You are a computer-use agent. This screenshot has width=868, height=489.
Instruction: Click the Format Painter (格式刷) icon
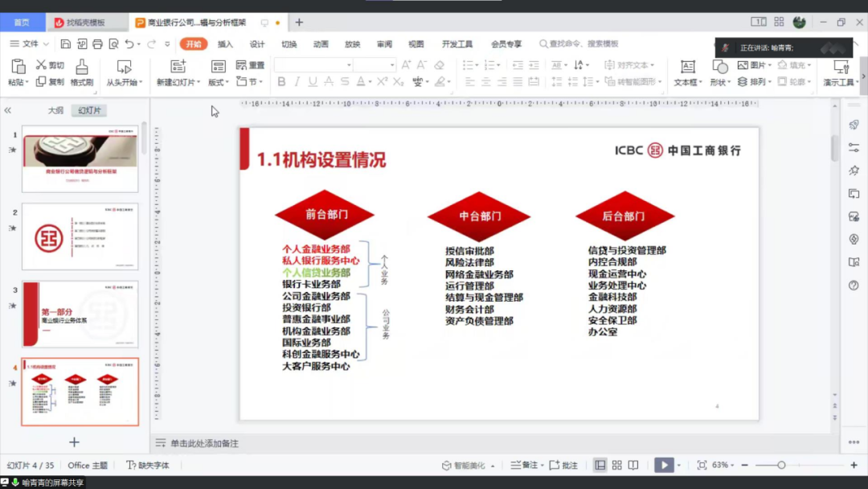tap(82, 67)
